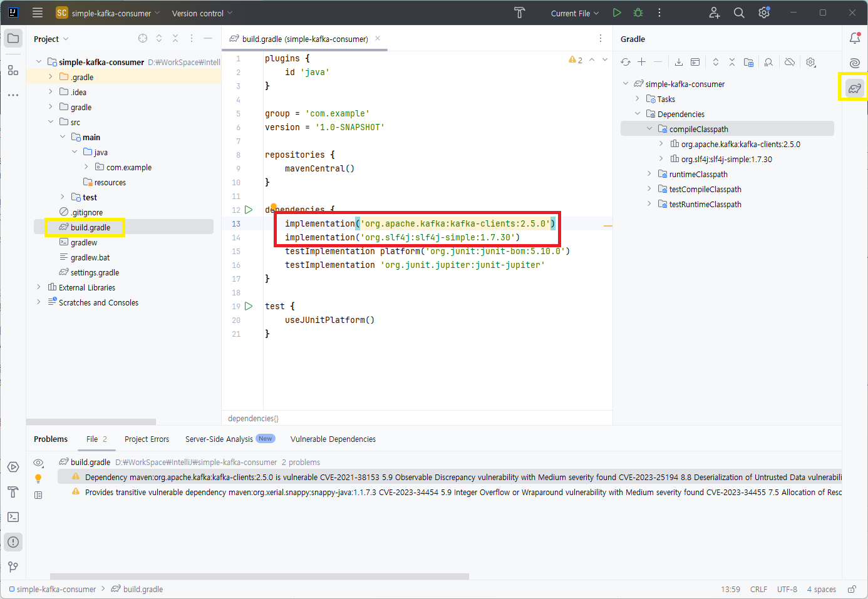This screenshot has height=599, width=868.
Task: Open Structure tool window icon
Action: pyautogui.click(x=13, y=70)
